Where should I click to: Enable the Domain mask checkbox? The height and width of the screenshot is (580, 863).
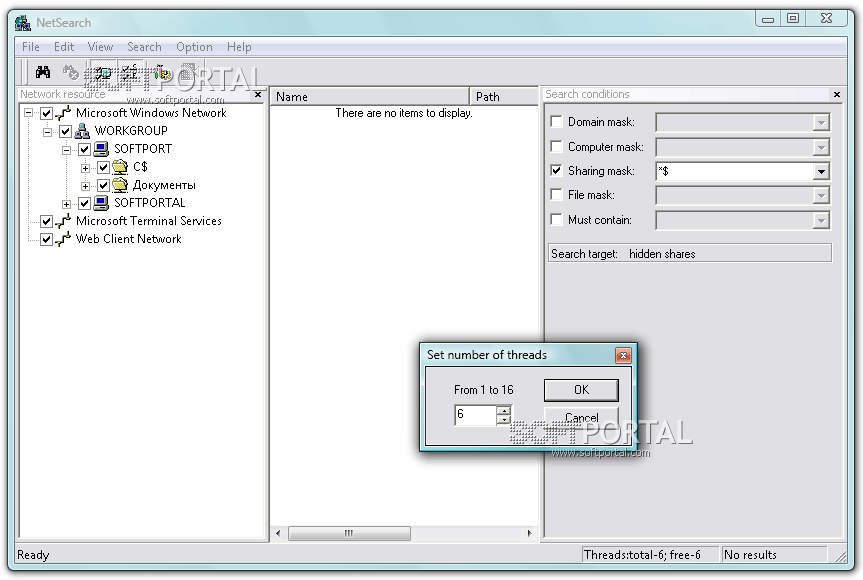[x=556, y=122]
